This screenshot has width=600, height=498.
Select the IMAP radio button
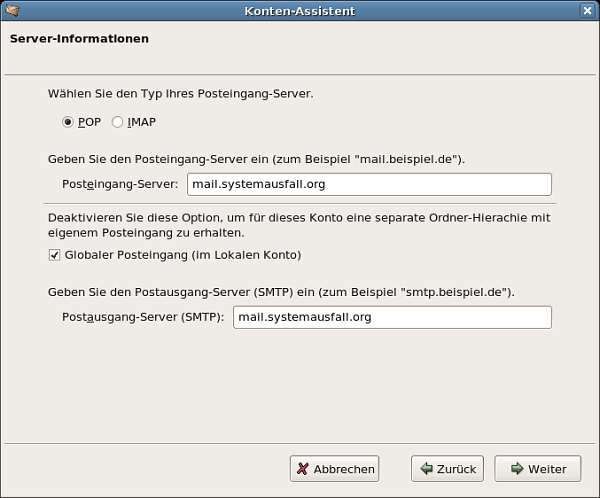(117, 122)
